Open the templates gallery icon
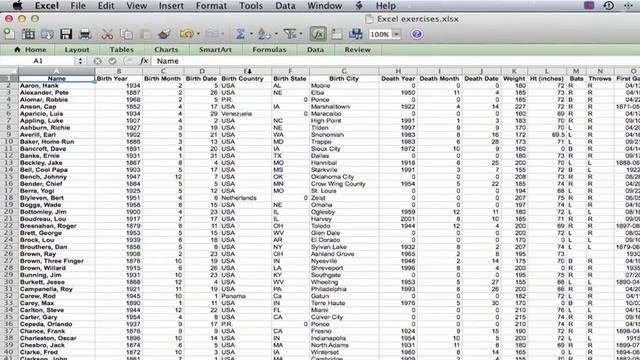The height and width of the screenshot is (360, 640). [x=28, y=34]
